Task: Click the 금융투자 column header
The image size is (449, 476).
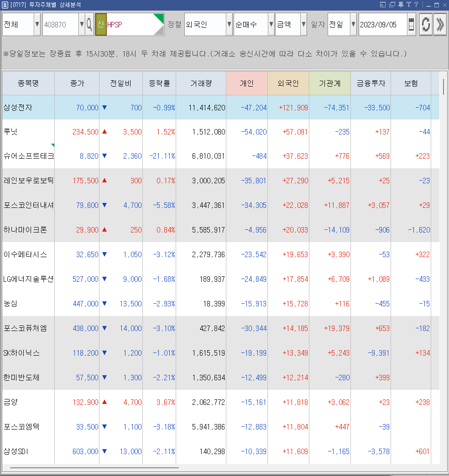Action: coord(371,83)
